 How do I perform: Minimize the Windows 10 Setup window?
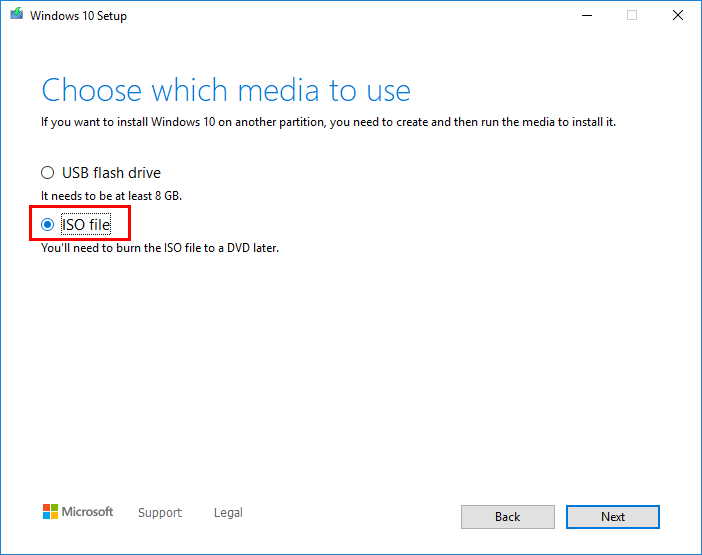point(587,15)
